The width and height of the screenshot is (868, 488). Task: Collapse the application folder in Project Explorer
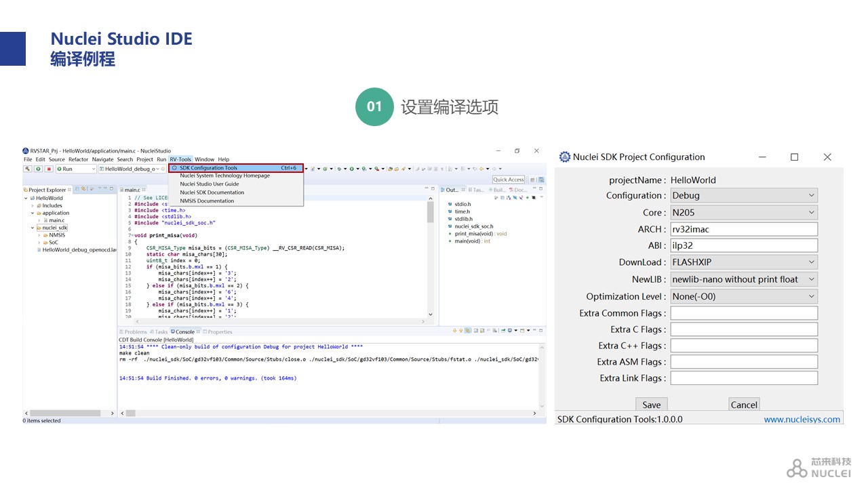32,213
